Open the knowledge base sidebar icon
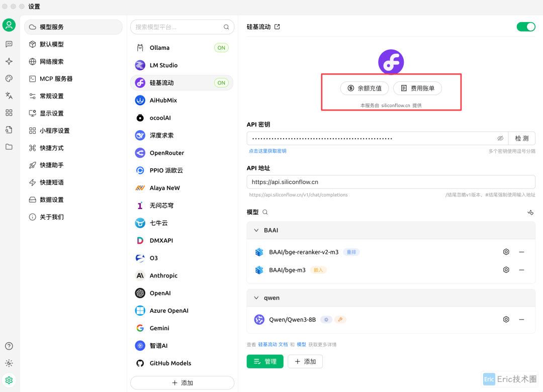The height and width of the screenshot is (392, 543). 9,130
